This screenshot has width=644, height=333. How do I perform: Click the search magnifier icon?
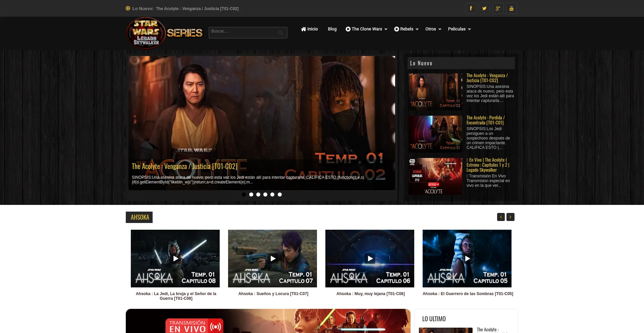(x=281, y=33)
